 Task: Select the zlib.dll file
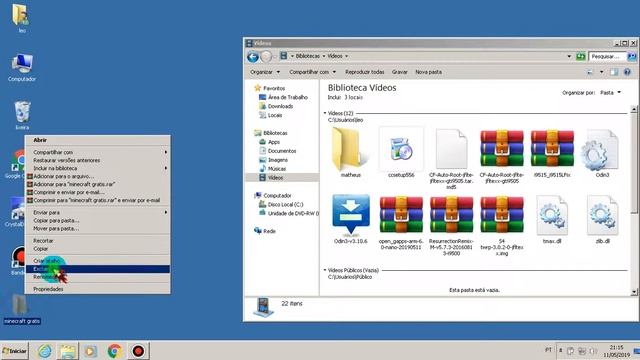click(x=602, y=220)
